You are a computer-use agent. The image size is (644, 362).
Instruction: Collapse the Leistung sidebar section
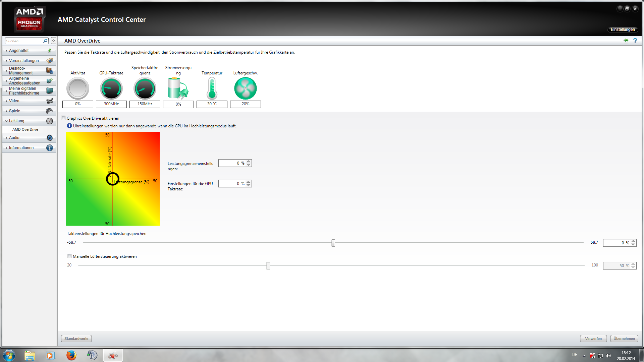coord(17,121)
